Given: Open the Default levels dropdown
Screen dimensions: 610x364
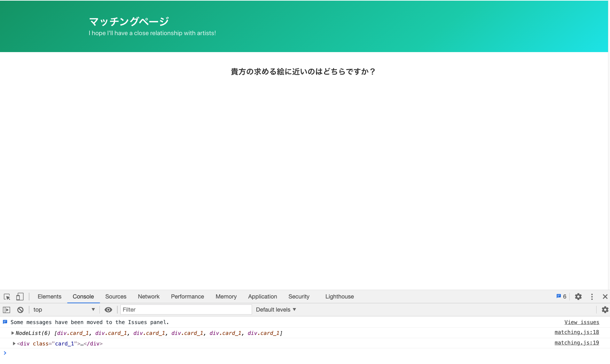Looking at the screenshot, I should coord(276,309).
